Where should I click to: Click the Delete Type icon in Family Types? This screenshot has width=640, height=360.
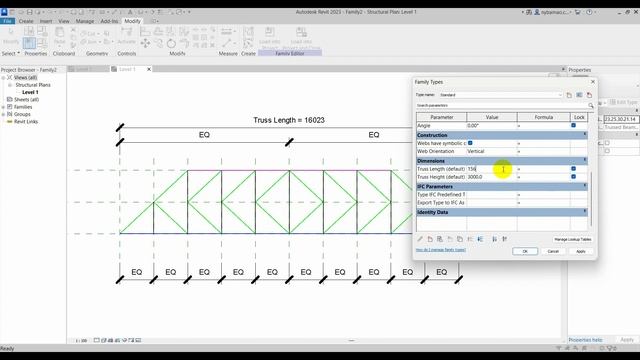[x=589, y=95]
